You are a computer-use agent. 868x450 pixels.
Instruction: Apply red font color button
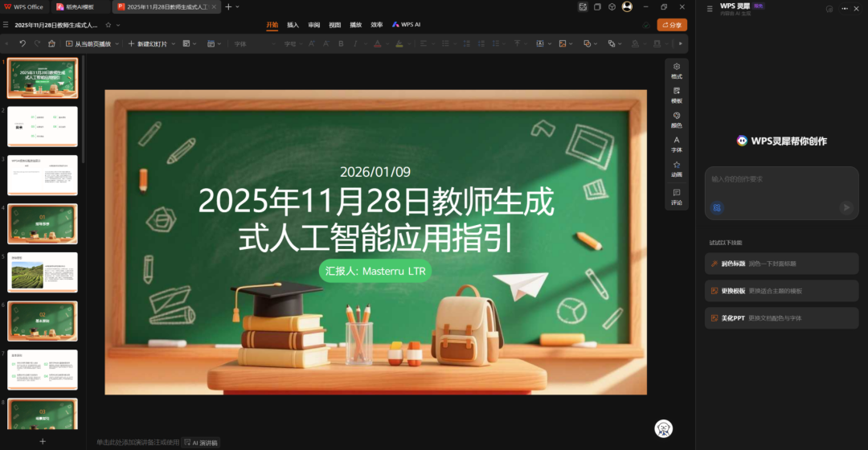[378, 43]
